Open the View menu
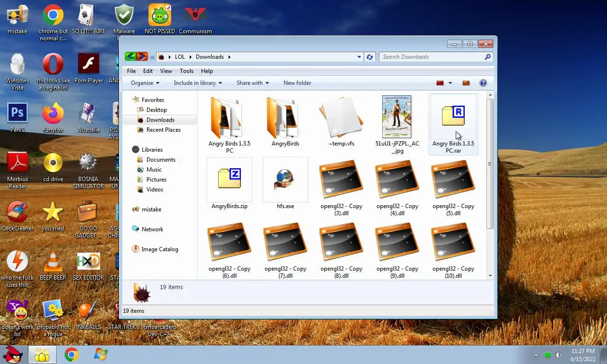Screen dimensions: 607x364 click(166, 71)
